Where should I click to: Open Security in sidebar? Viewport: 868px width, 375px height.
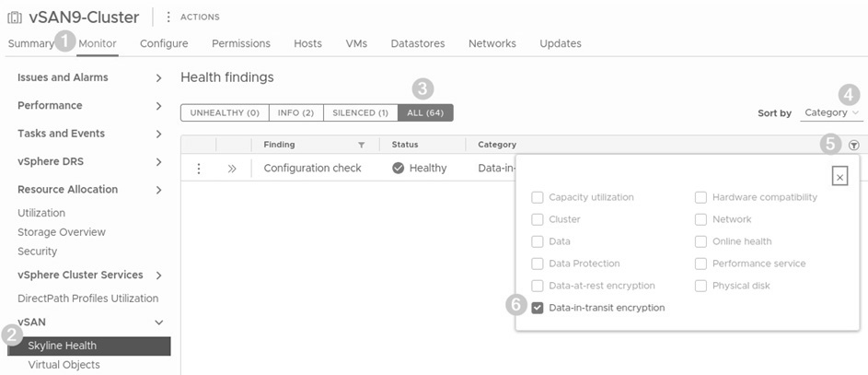(x=37, y=251)
